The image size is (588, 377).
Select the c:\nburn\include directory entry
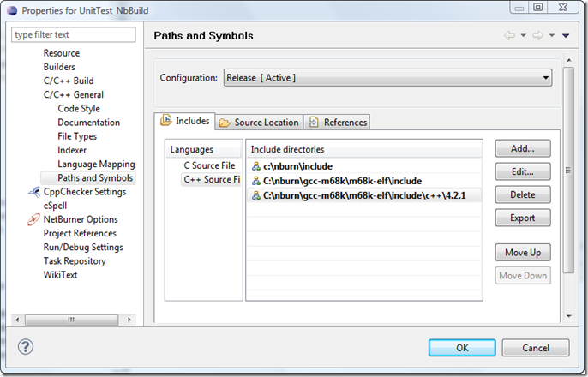coord(297,166)
